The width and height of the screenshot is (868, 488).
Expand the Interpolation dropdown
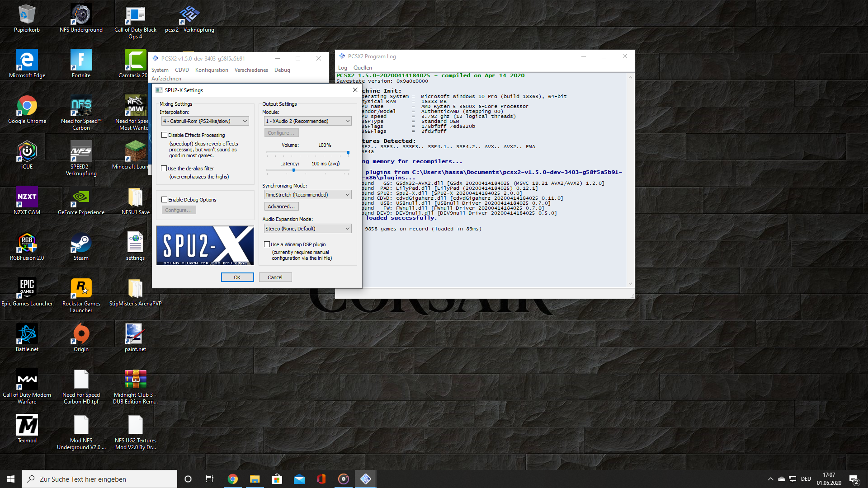205,121
